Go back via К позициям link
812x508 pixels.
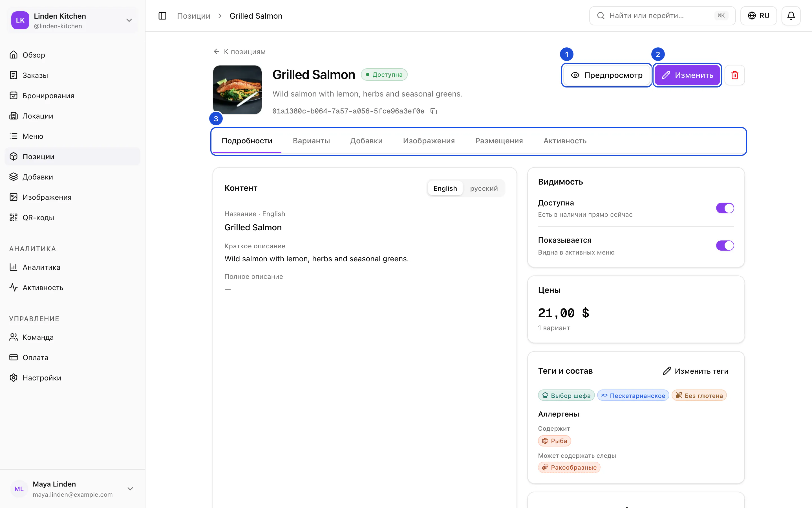pos(240,52)
